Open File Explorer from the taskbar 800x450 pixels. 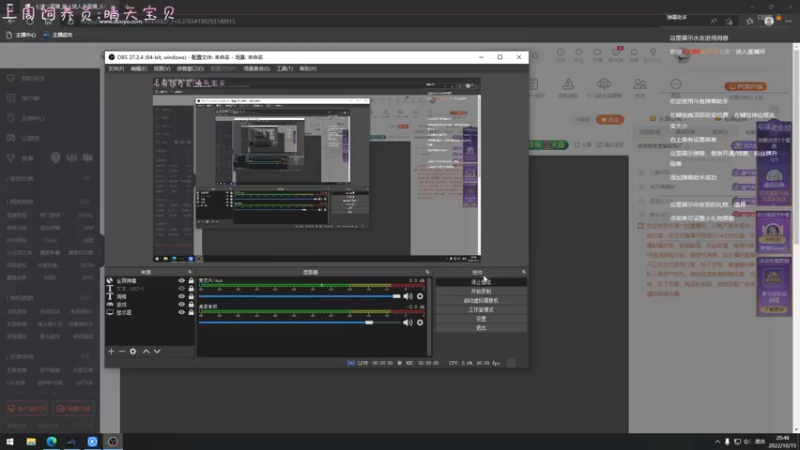[31, 441]
